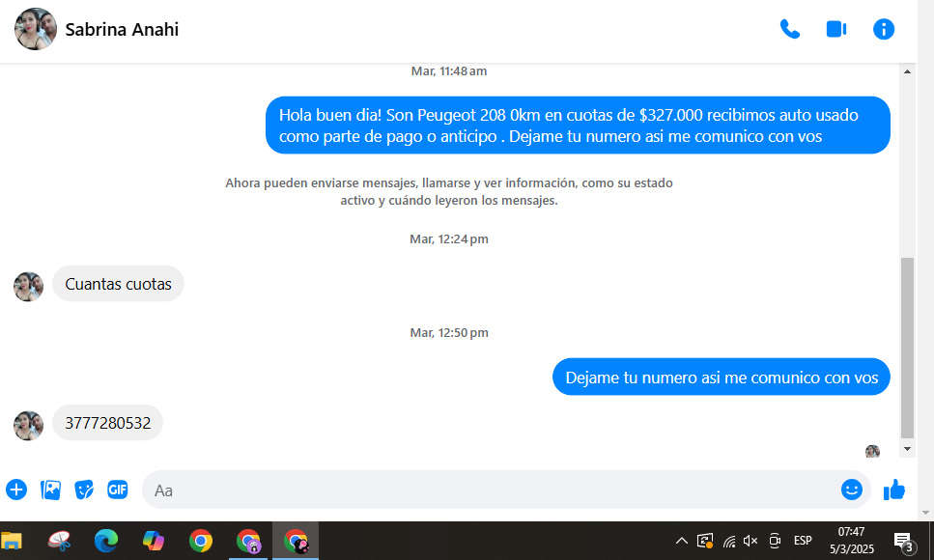
Task: Open conversation information panel
Action: (883, 29)
